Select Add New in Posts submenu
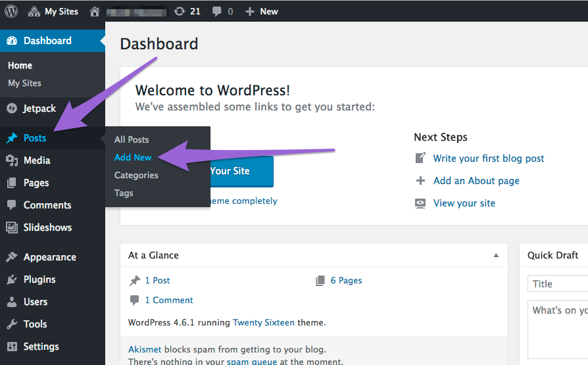 (133, 157)
